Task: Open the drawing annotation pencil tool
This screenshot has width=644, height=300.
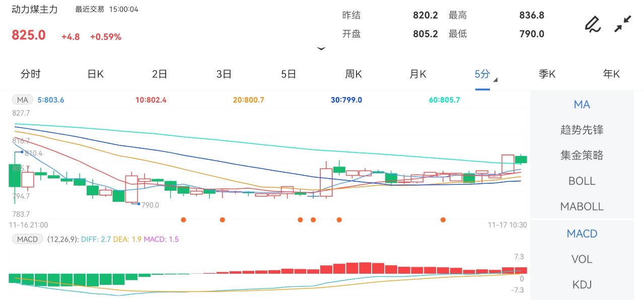Action: click(593, 24)
